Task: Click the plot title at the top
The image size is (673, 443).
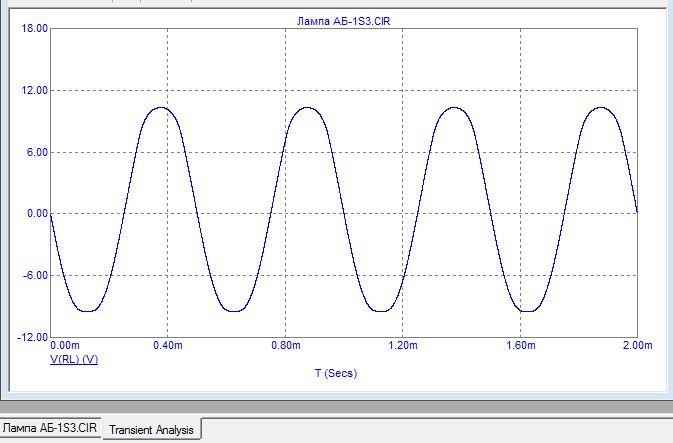Action: pyautogui.click(x=343, y=19)
